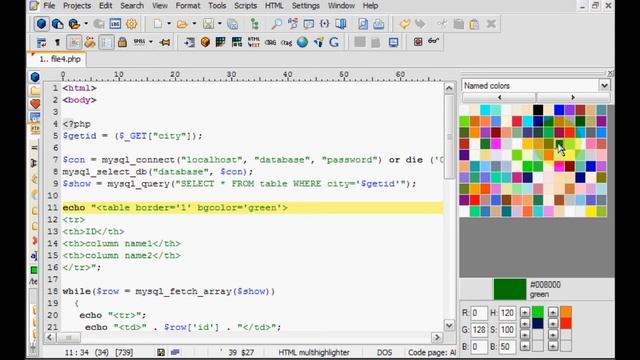The width and height of the screenshot is (640, 360).
Task: Click the blue globe browser preview icon
Action: tap(302, 42)
